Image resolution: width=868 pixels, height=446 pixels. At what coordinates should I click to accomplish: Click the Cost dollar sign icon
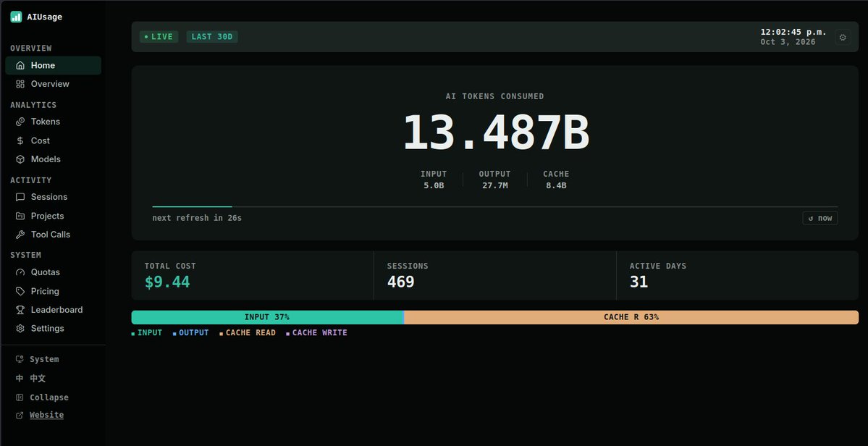coord(20,140)
